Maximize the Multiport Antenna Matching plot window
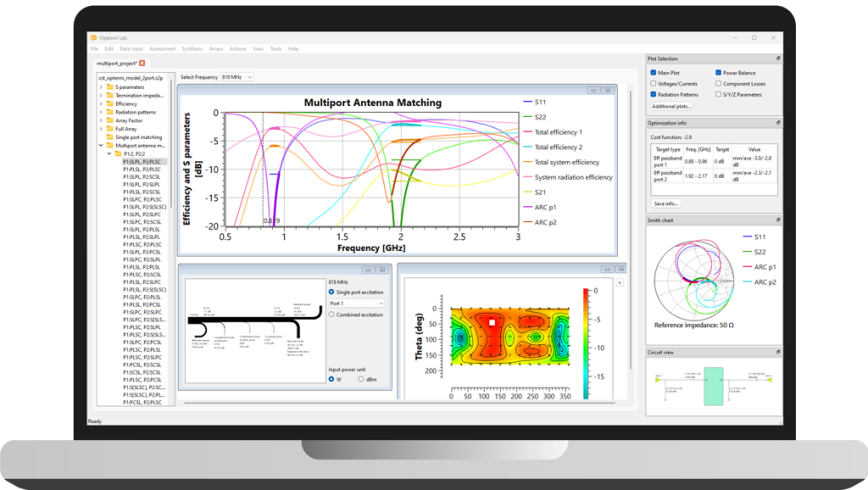The image size is (868, 490). click(607, 90)
